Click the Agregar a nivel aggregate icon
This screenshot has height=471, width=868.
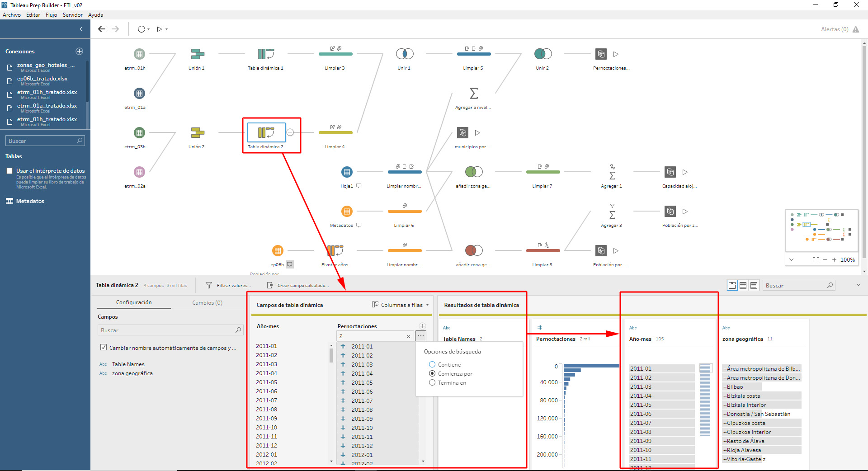(x=473, y=94)
